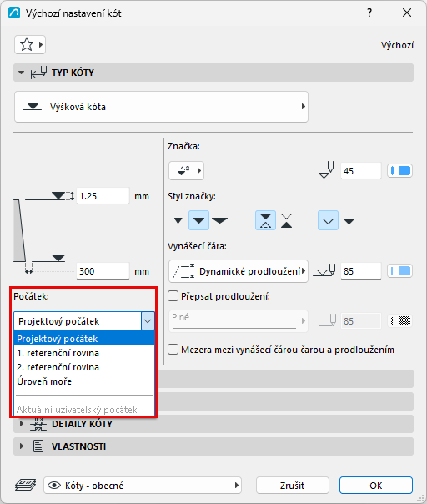
Task: Select the wide filled triangle marker style
Action: (x=220, y=220)
